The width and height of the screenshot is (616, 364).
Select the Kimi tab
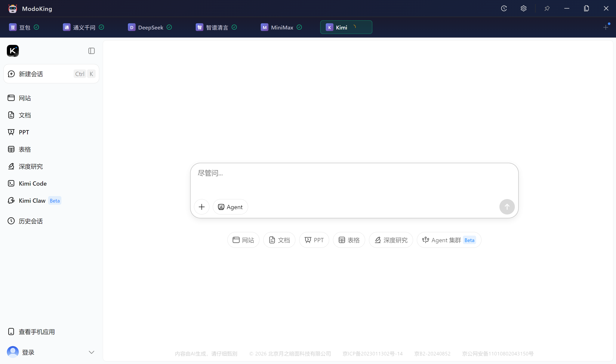point(346,27)
